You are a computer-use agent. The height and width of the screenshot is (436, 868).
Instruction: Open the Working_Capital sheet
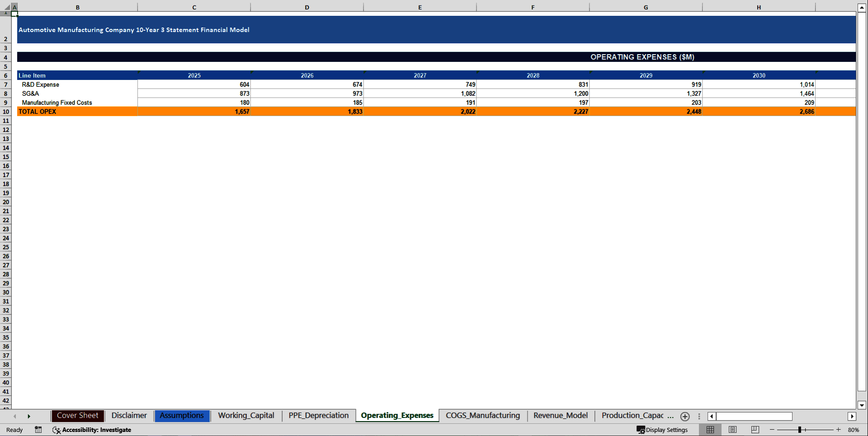pyautogui.click(x=246, y=416)
